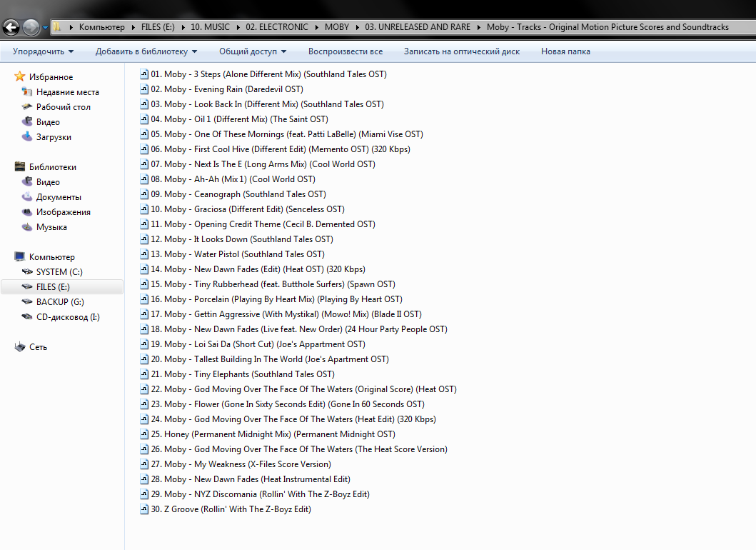This screenshot has width=756, height=550.
Task: Click the Музыка library icon
Action: 27,226
